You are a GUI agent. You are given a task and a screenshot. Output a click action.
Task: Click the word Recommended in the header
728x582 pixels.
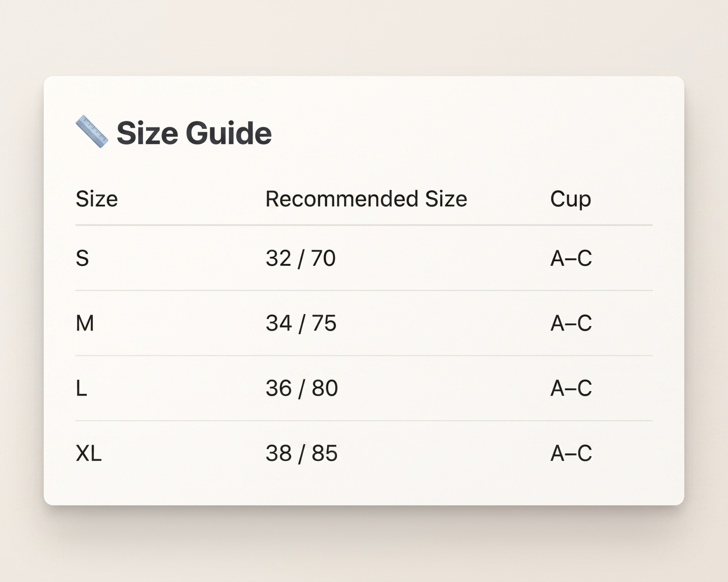342,198
